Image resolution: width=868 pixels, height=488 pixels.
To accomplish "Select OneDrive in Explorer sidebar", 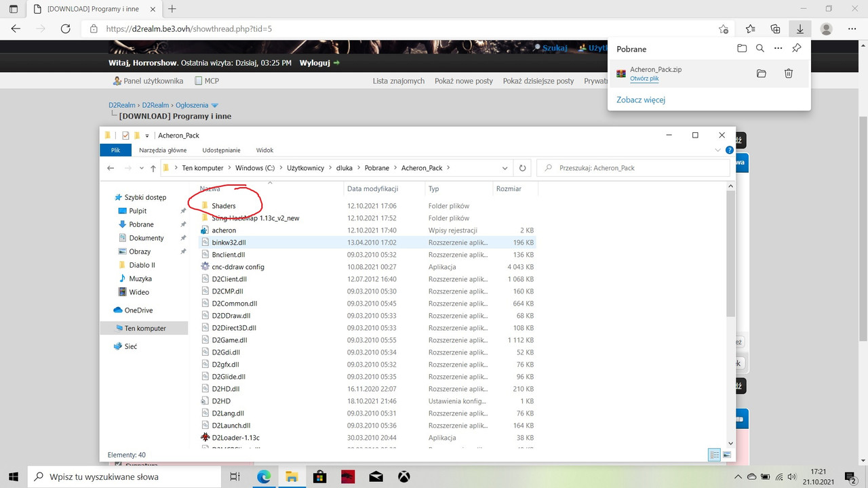I will tap(138, 310).
